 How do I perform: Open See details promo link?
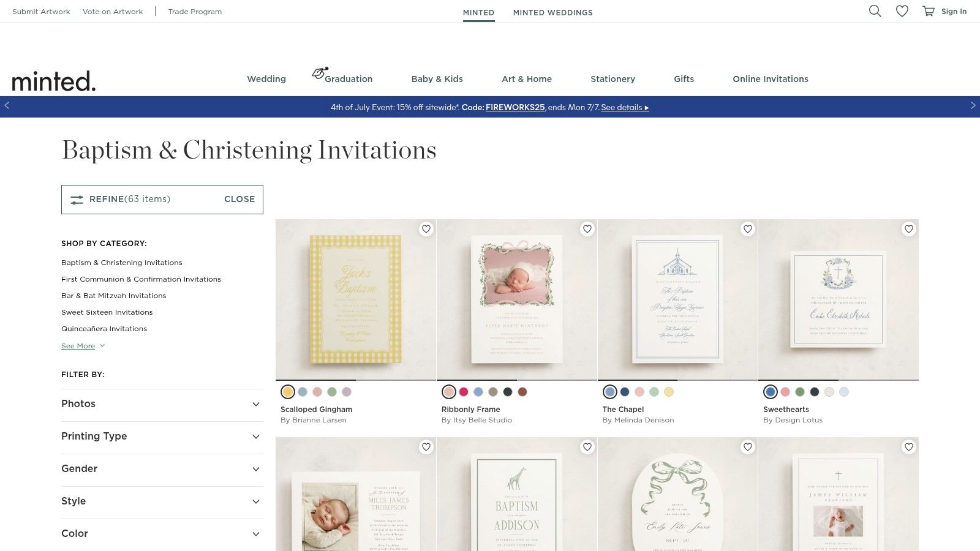click(625, 107)
